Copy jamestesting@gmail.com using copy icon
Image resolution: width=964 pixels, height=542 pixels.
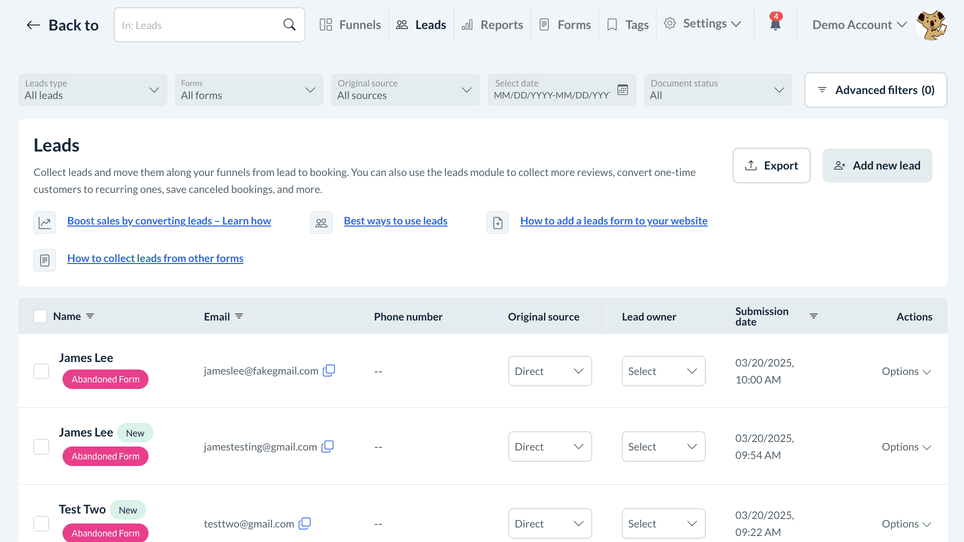click(x=328, y=447)
